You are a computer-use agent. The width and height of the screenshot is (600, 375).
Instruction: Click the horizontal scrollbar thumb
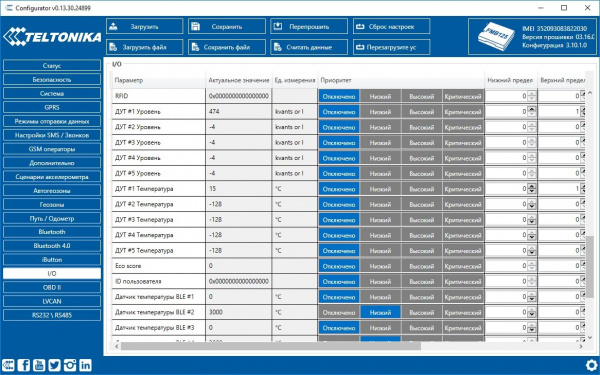pos(271,346)
